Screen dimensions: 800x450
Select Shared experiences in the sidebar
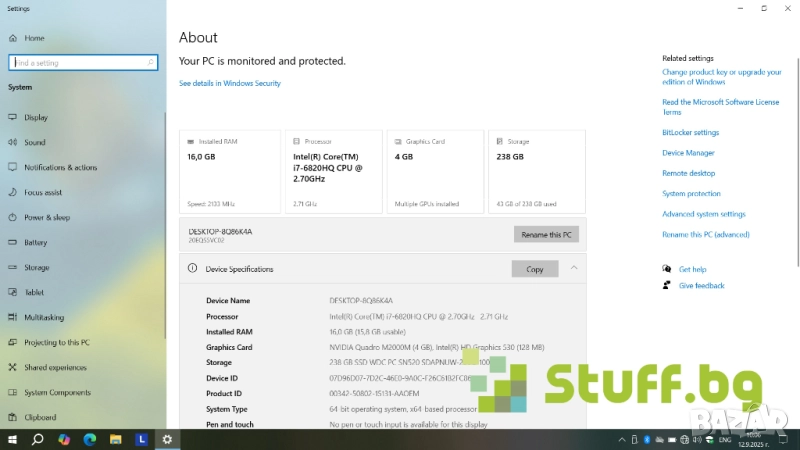55,368
